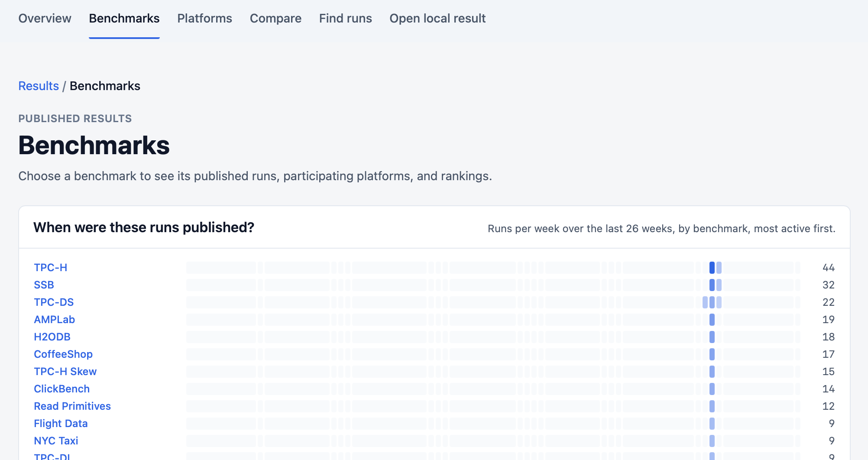Click the highlighted week bar in ClickBench row
This screenshot has width=868, height=460.
[x=712, y=389]
